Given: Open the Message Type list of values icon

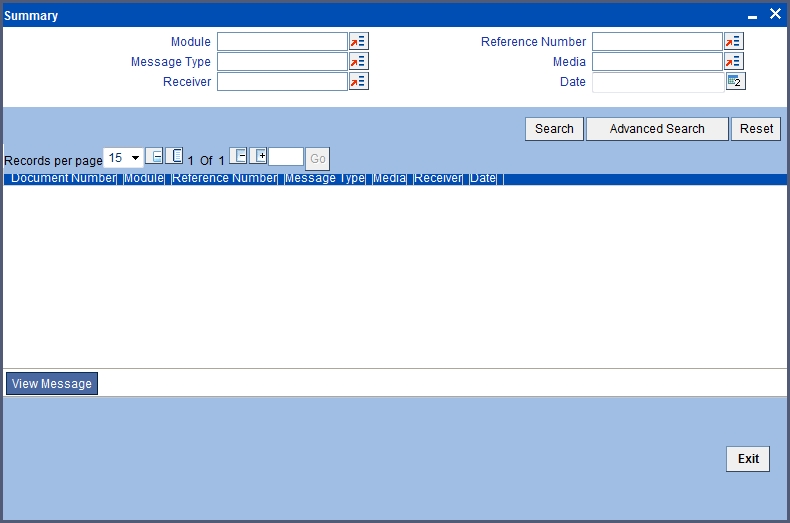Looking at the screenshot, I should pyautogui.click(x=359, y=61).
